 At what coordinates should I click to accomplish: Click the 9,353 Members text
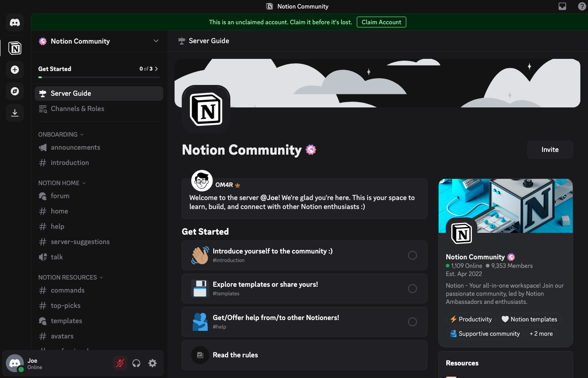click(x=512, y=266)
